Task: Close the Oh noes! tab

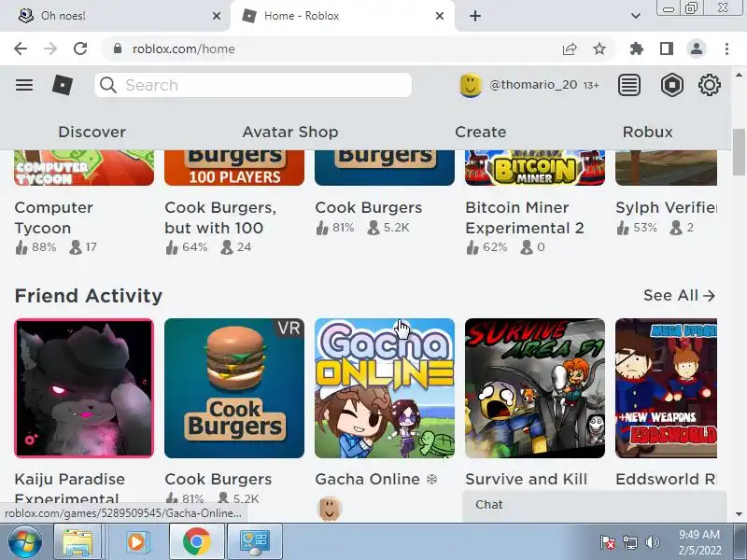Action: (217, 16)
